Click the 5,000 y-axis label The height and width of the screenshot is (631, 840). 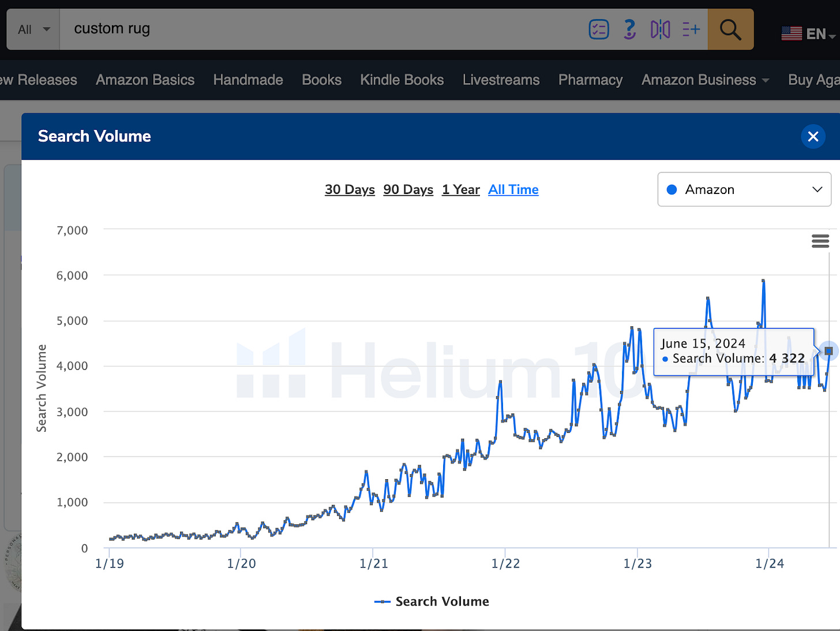click(72, 320)
